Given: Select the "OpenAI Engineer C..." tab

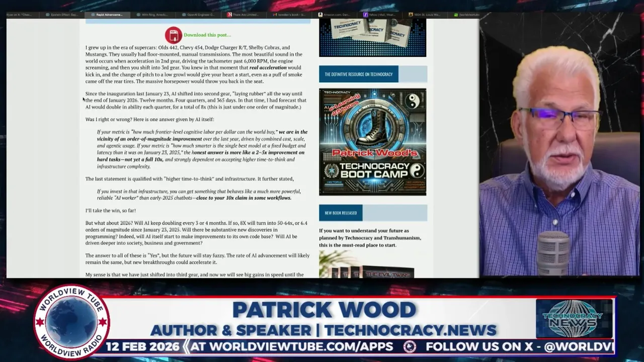Looking at the screenshot, I should coord(198,15).
